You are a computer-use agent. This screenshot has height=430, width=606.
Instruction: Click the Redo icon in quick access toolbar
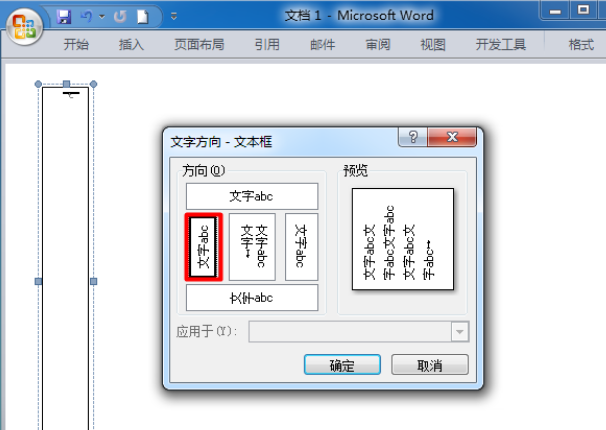pos(121,16)
